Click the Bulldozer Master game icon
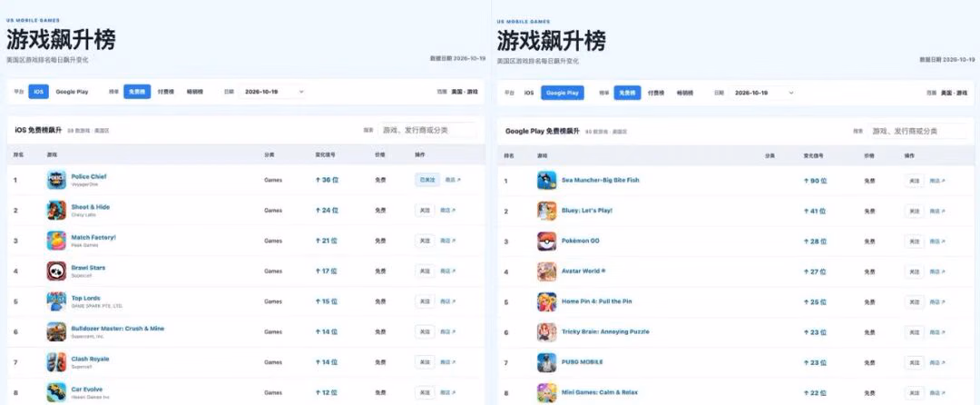980x405 pixels. pyautogui.click(x=56, y=331)
